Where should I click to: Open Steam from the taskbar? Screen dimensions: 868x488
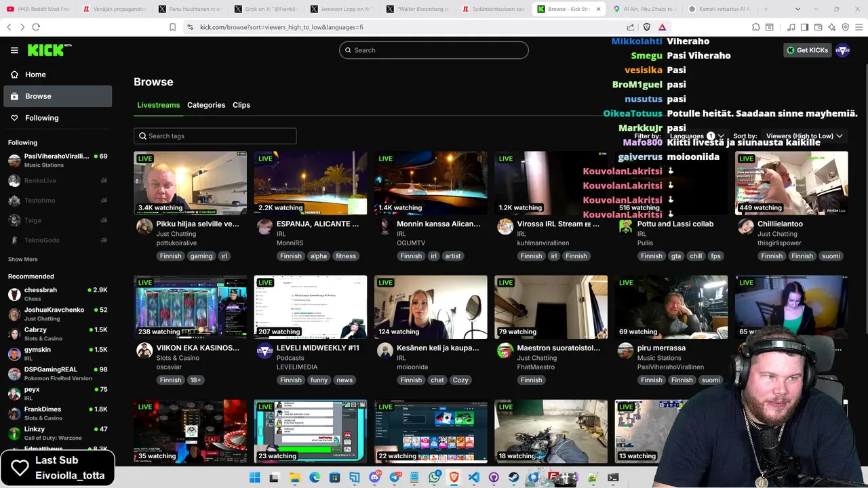point(513,477)
